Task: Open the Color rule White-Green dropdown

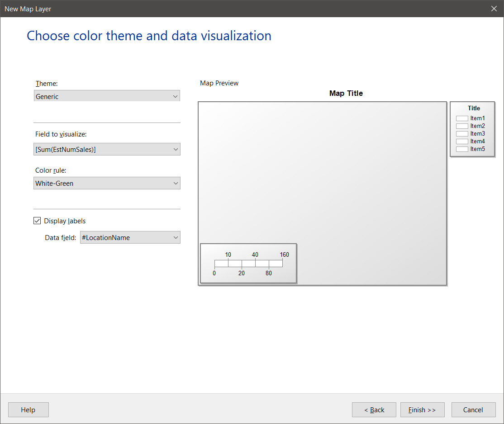Action: coord(107,183)
